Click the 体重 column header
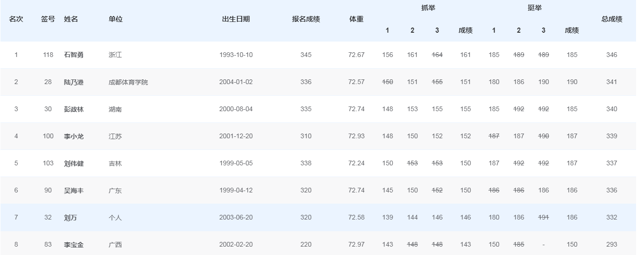Screen dimensions: 644x255 pos(357,19)
